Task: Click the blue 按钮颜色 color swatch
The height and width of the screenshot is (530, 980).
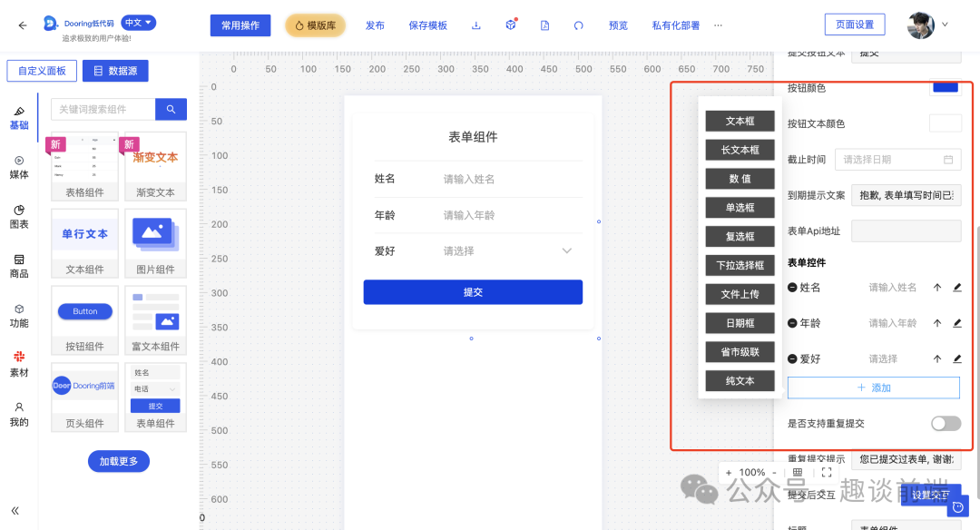Action: tap(945, 85)
